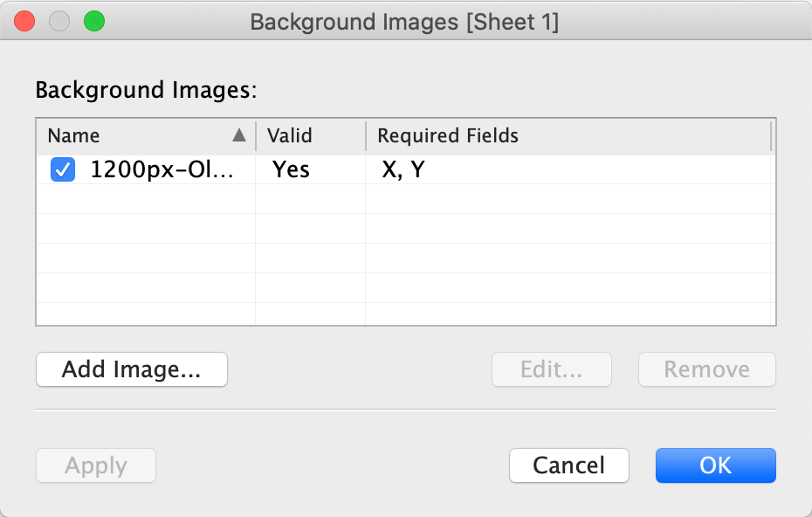The width and height of the screenshot is (812, 517).
Task: Confirm the dialog with OK
Action: pos(716,465)
